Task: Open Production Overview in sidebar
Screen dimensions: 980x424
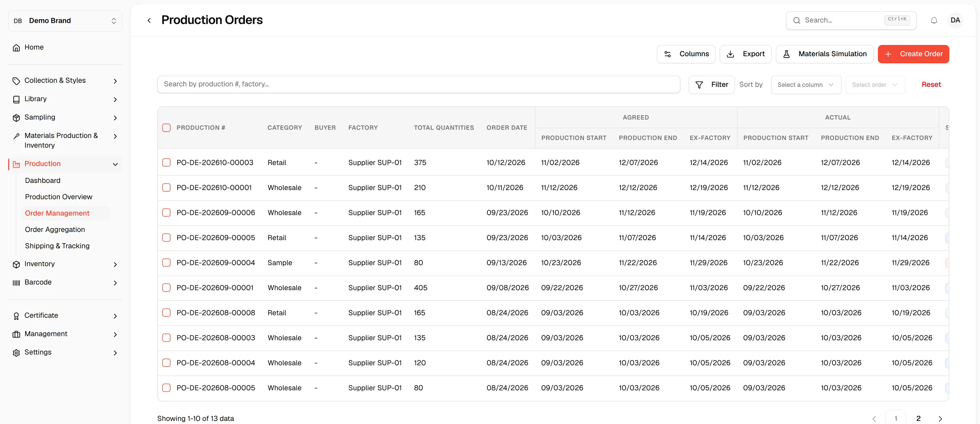Action: (x=59, y=197)
